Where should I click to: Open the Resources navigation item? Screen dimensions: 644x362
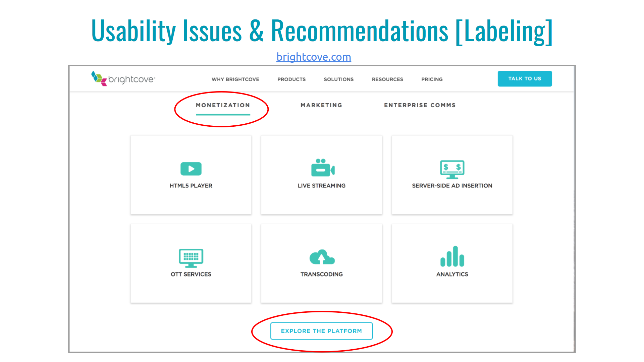(x=387, y=79)
